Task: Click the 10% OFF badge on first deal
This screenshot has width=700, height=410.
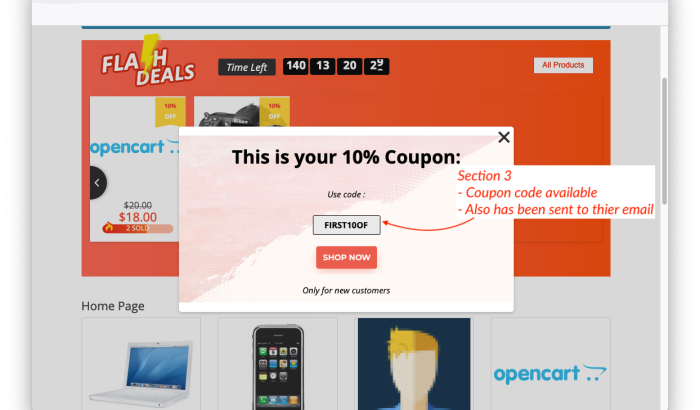Action: coord(170,111)
